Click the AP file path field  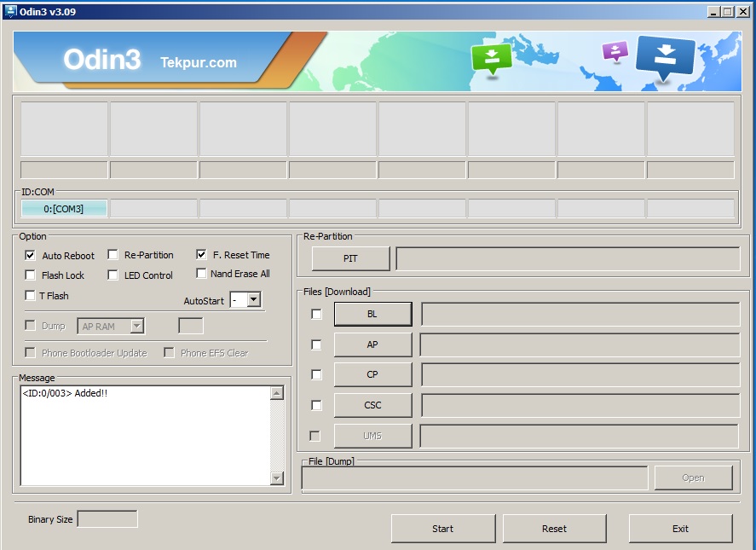(x=580, y=344)
